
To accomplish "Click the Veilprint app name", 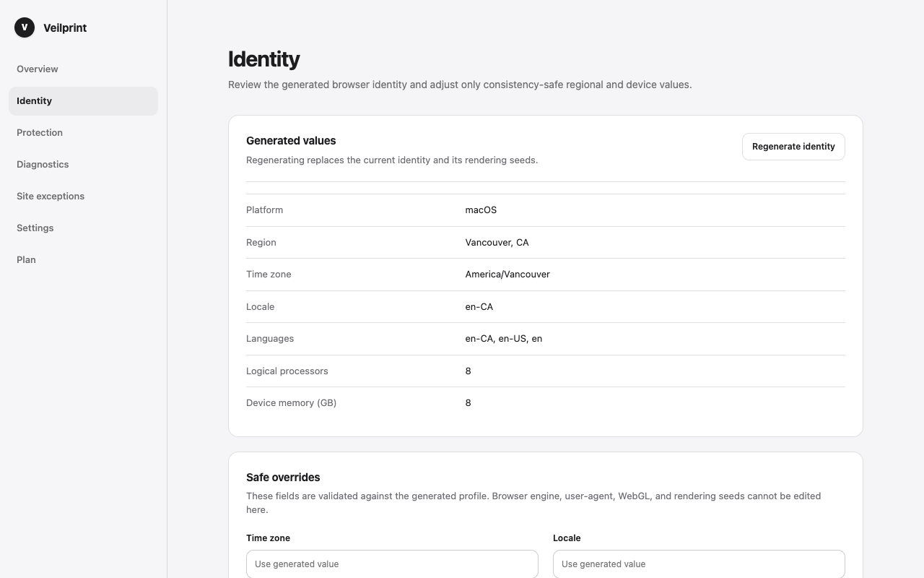I will (x=65, y=28).
